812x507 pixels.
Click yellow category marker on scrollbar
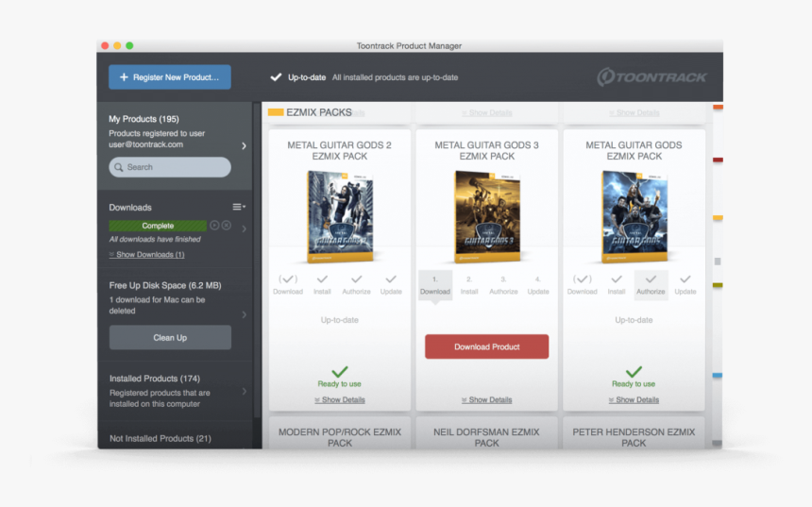[x=718, y=218]
